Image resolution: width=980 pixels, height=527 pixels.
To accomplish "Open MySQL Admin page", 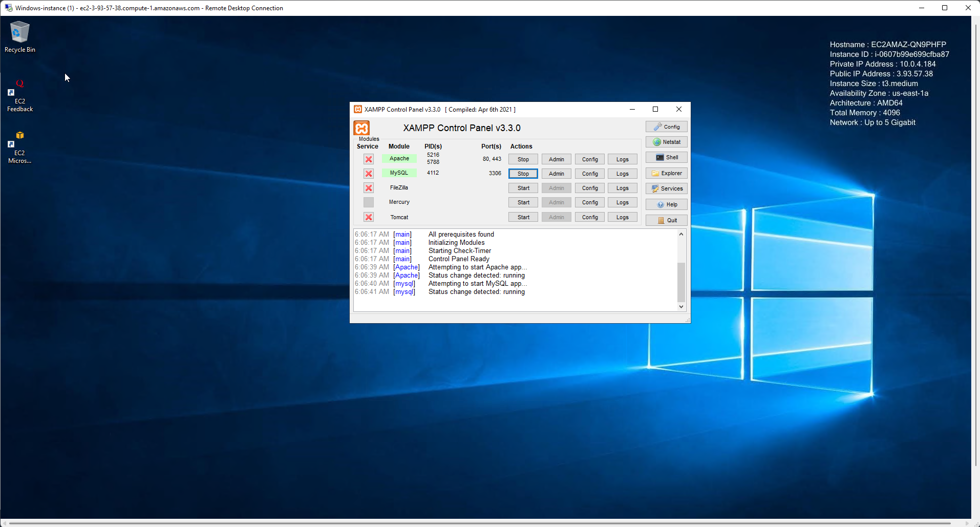I will pos(556,174).
